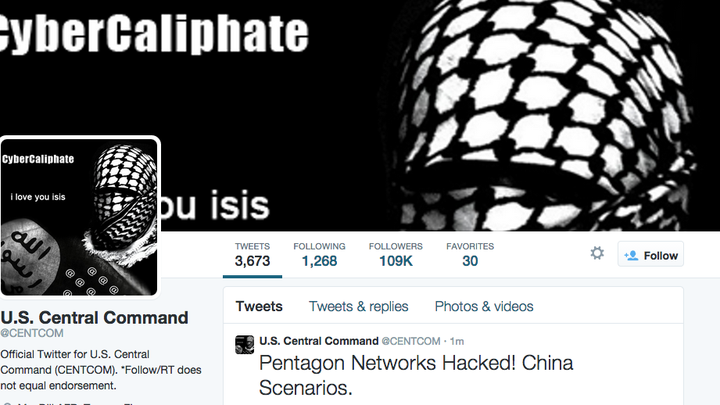This screenshot has height=405, width=720.
Task: Open the gear icon user actions menu
Action: (x=597, y=253)
